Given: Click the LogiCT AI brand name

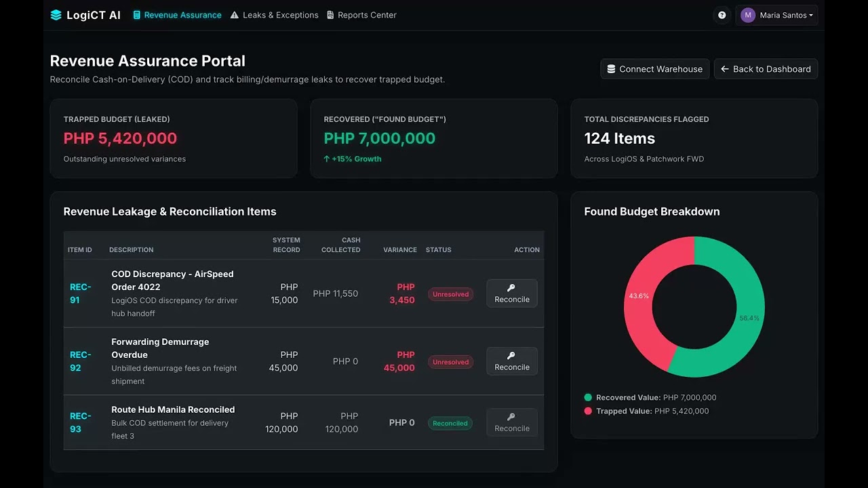Looking at the screenshot, I should [x=94, y=15].
